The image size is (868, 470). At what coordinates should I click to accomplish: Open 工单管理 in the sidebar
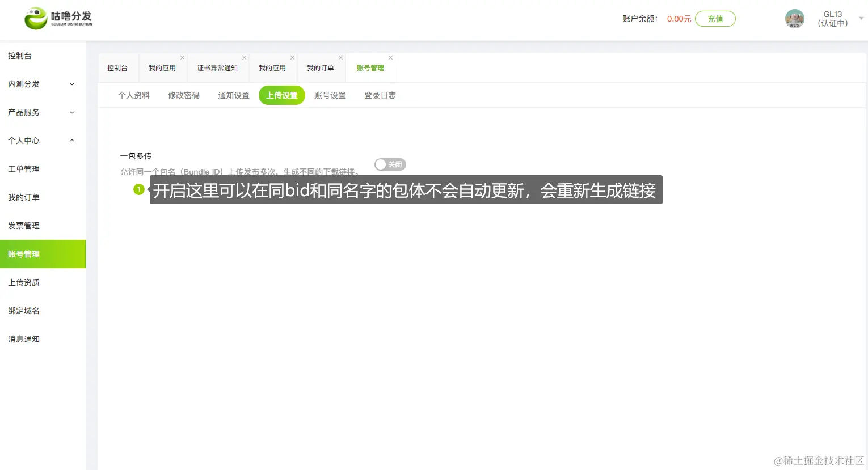(23, 168)
